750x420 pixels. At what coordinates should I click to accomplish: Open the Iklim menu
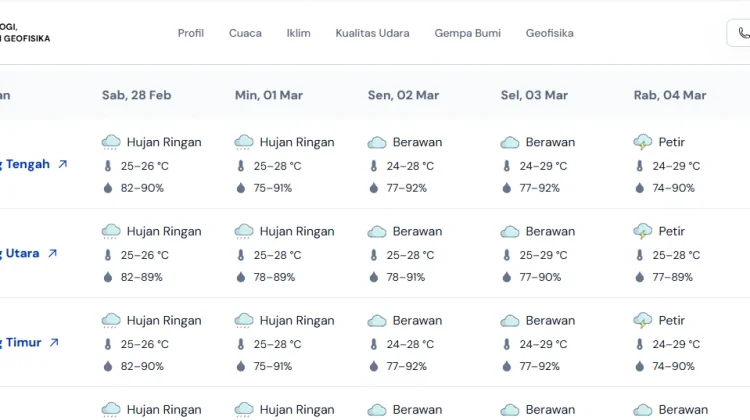(298, 33)
